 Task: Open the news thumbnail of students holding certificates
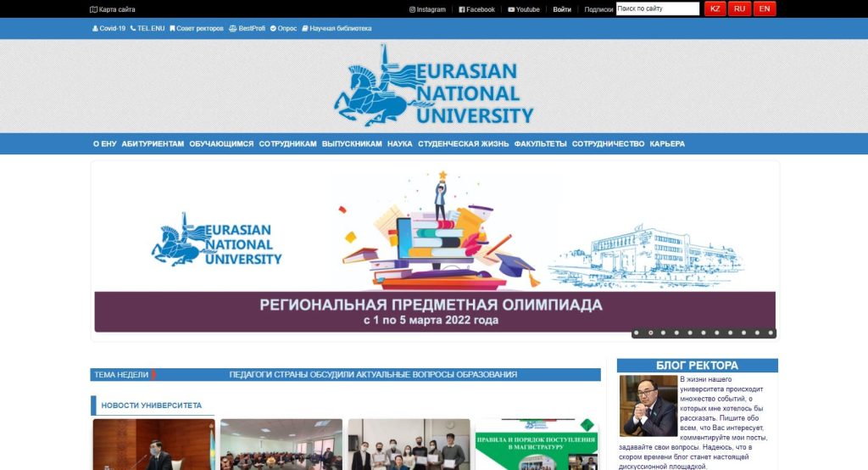point(409,445)
